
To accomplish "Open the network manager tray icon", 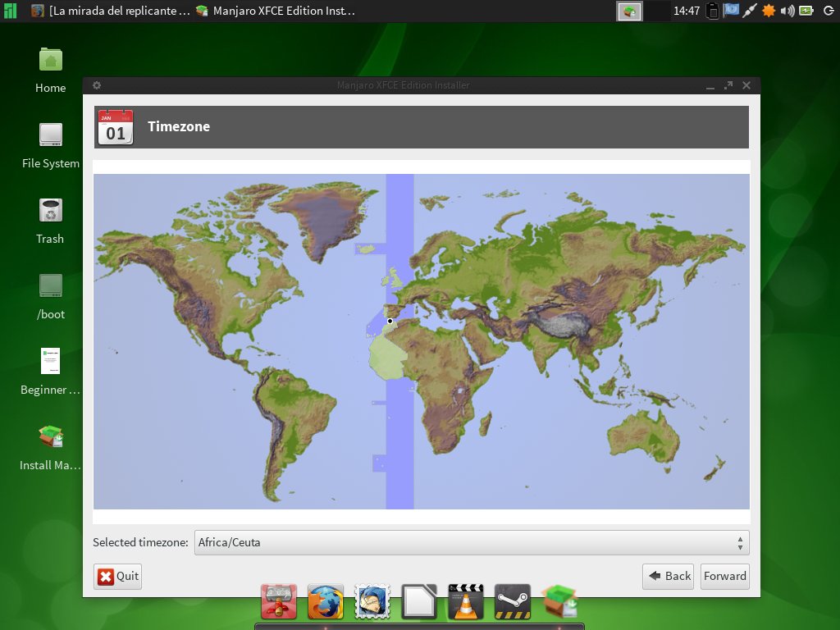I will click(750, 11).
